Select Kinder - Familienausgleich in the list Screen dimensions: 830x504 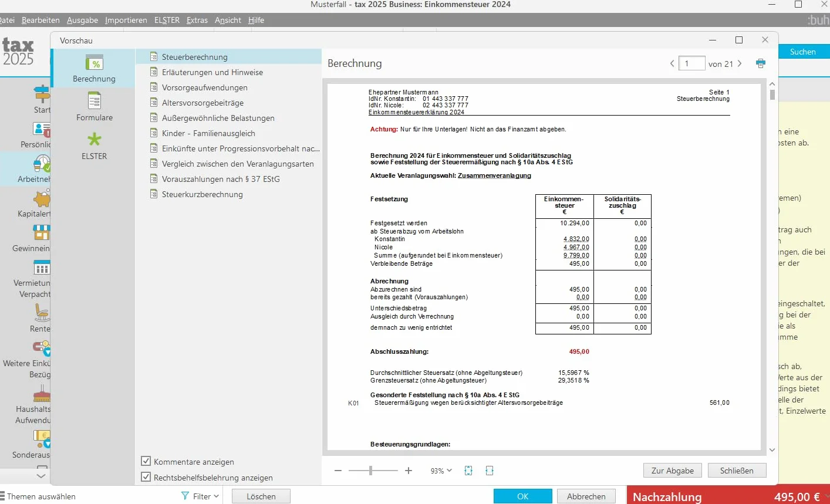(229, 133)
